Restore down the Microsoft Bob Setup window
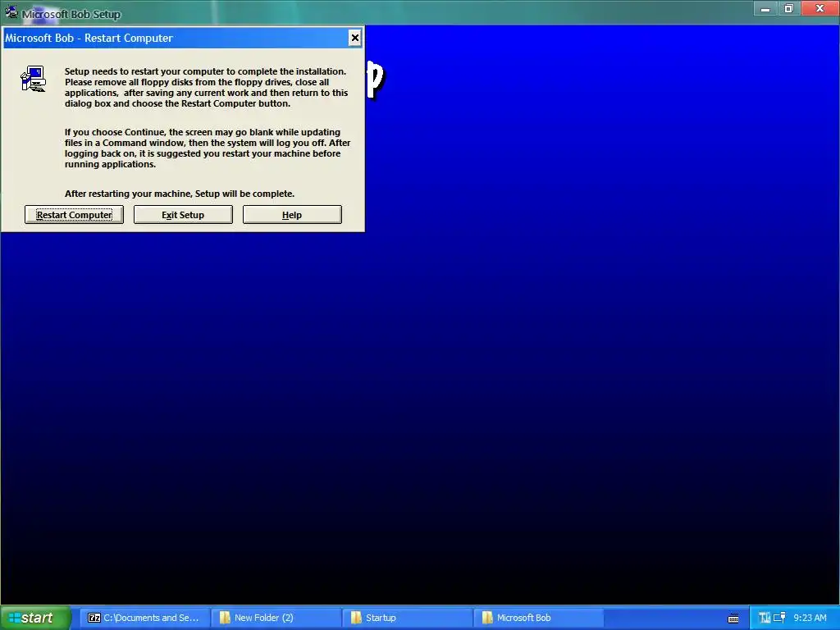840x630 pixels. pyautogui.click(x=789, y=9)
